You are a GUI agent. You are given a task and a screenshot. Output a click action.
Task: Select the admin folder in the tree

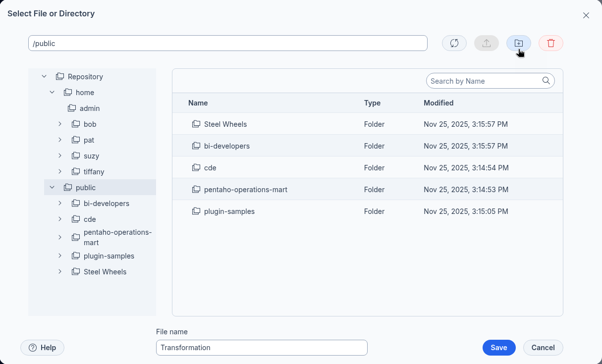89,108
